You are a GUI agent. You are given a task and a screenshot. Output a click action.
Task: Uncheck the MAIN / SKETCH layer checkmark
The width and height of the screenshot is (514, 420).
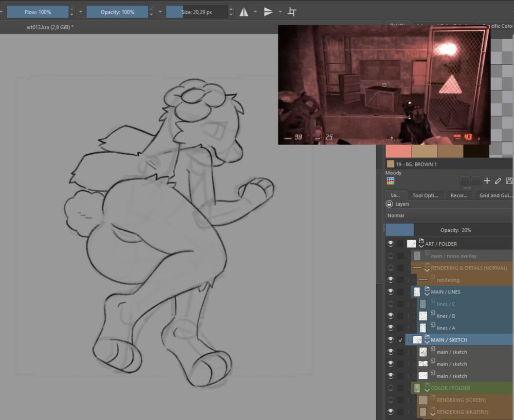pyautogui.click(x=400, y=340)
